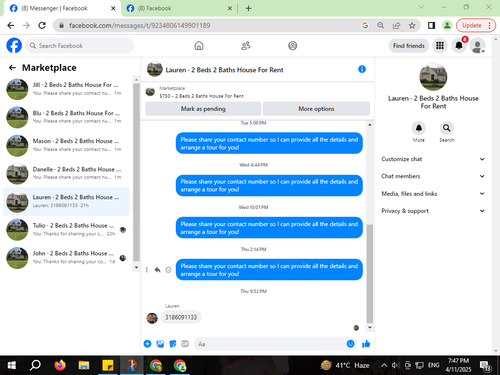Screen dimensions: 500x375
Task: Reply to the last blue message
Action: click(x=157, y=270)
